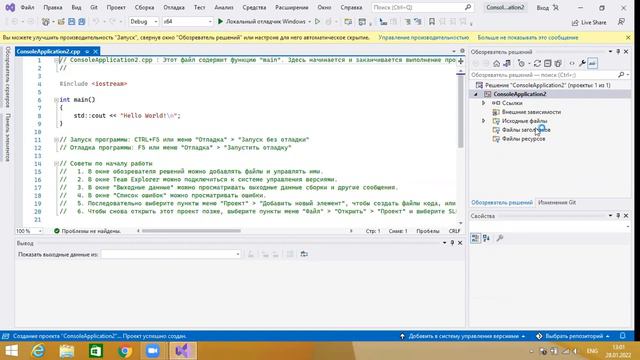Screen dimensions: 640x360
Task: Switch to the Изменения Git tab
Action: point(557,202)
